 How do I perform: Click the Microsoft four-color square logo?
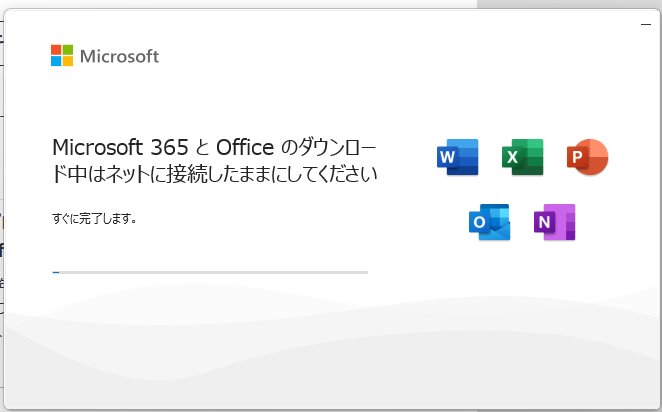[x=62, y=55]
